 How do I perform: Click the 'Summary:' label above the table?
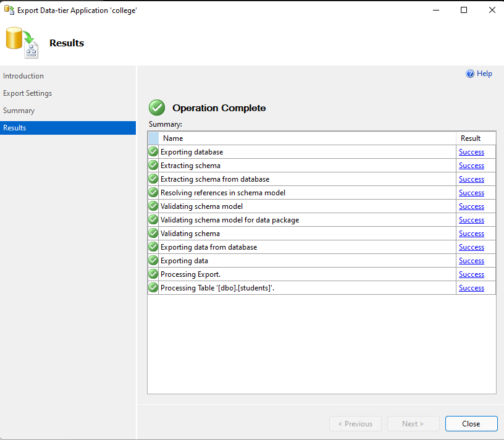click(165, 124)
